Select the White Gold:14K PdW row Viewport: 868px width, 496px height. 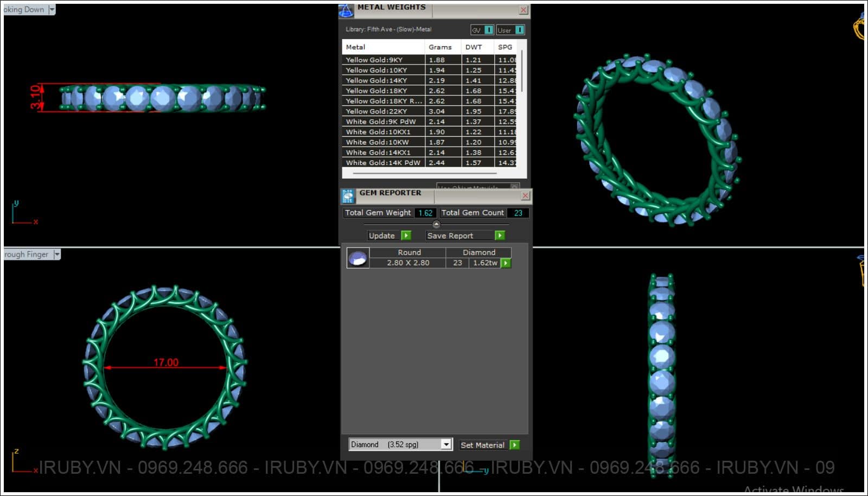tap(429, 163)
